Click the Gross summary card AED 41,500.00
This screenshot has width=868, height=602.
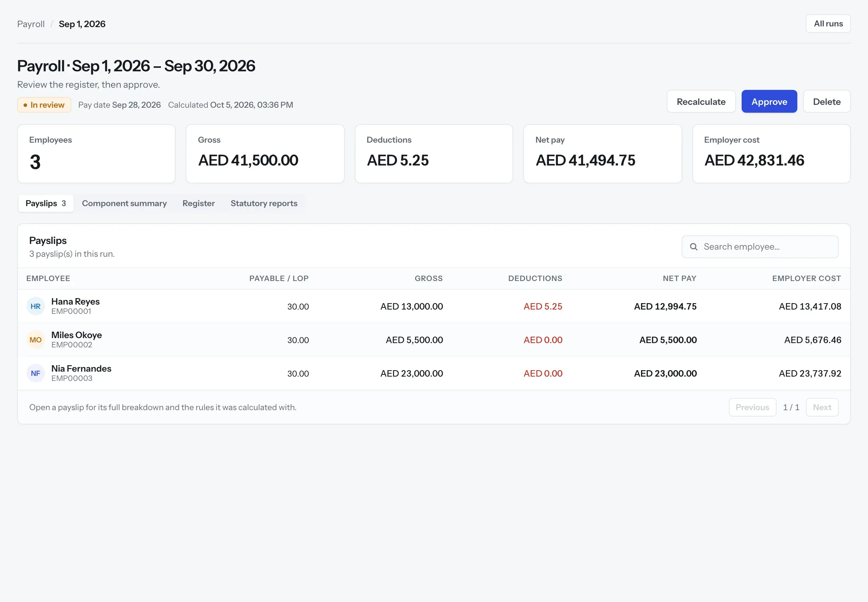pos(265,154)
